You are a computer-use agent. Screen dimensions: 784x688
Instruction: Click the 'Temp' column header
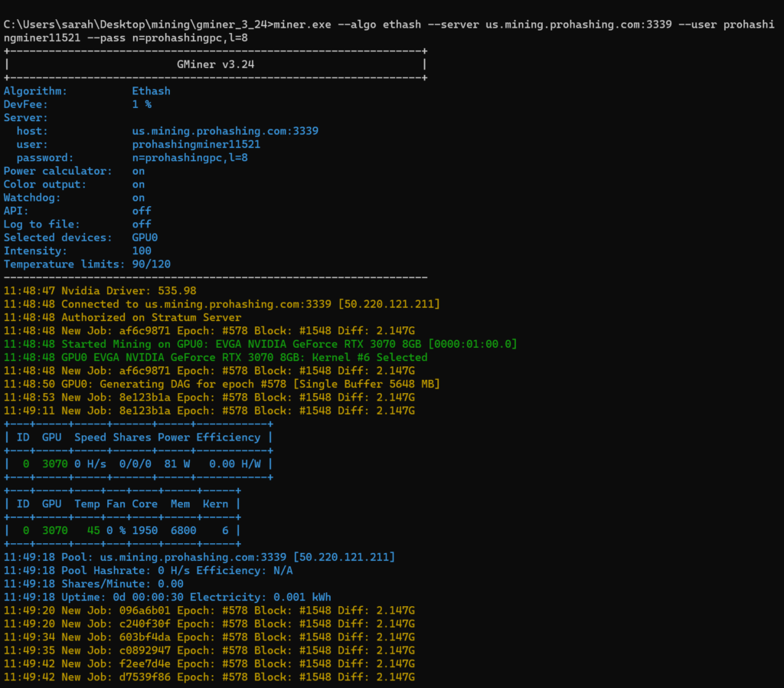pyautogui.click(x=87, y=504)
